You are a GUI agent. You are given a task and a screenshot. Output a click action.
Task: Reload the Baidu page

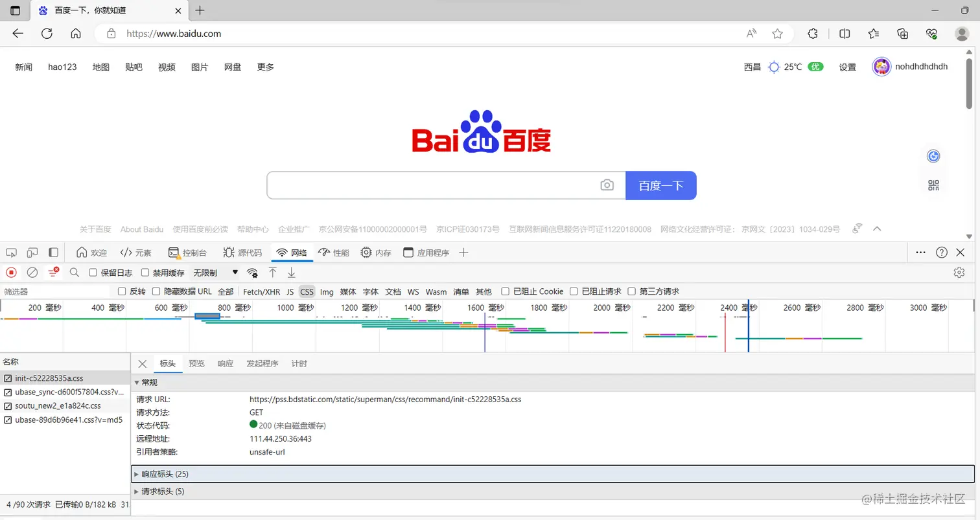[x=47, y=34]
